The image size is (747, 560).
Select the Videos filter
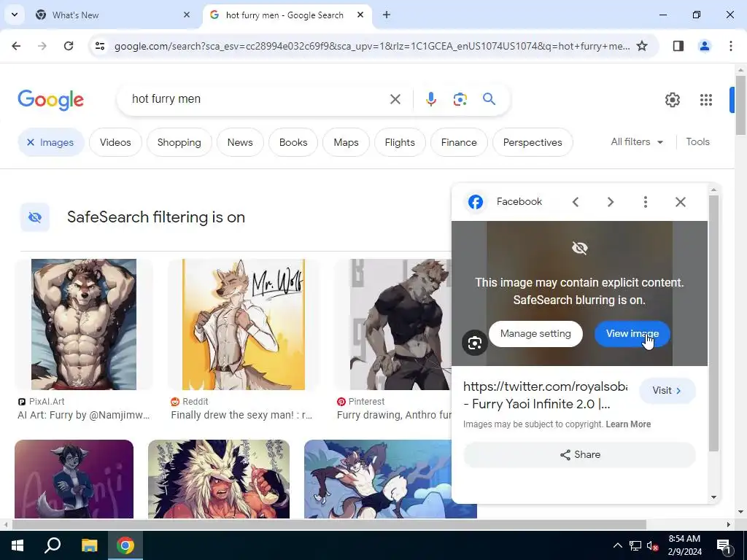pyautogui.click(x=115, y=142)
